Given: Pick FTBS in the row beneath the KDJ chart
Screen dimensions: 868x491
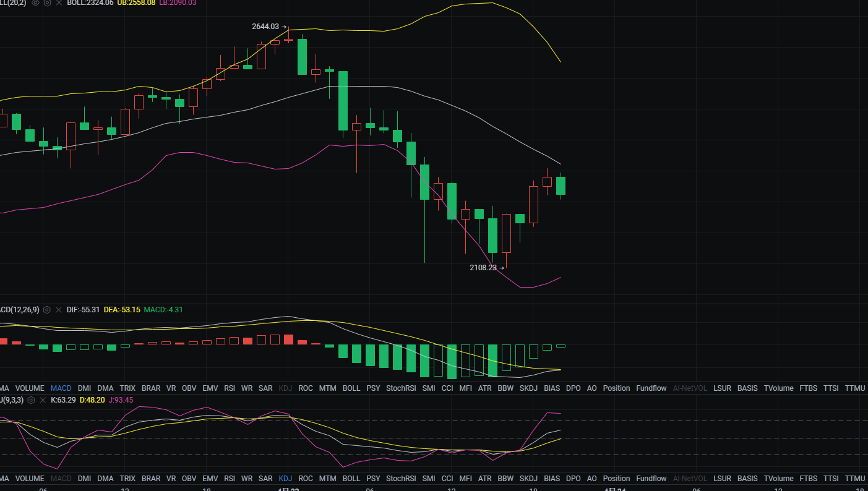Looking at the screenshot, I should [x=808, y=479].
